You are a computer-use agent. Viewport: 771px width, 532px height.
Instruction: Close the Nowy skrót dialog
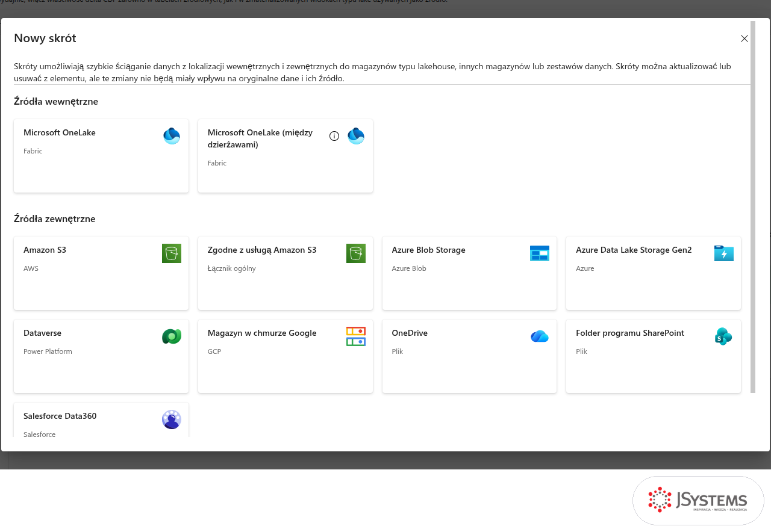coord(744,39)
